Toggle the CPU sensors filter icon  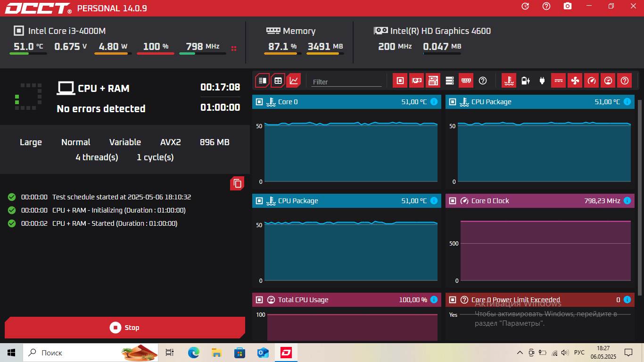[400, 81]
